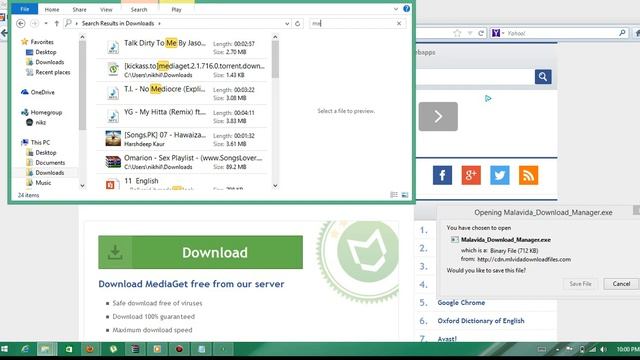This screenshot has width=640, height=360.
Task: Click the grey next arrow ad button
Action: (x=438, y=117)
